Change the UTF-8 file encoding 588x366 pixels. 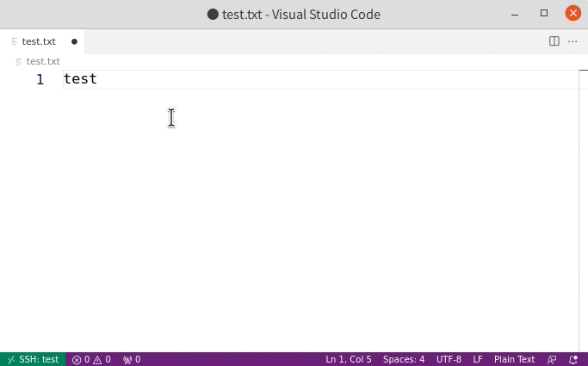point(449,359)
